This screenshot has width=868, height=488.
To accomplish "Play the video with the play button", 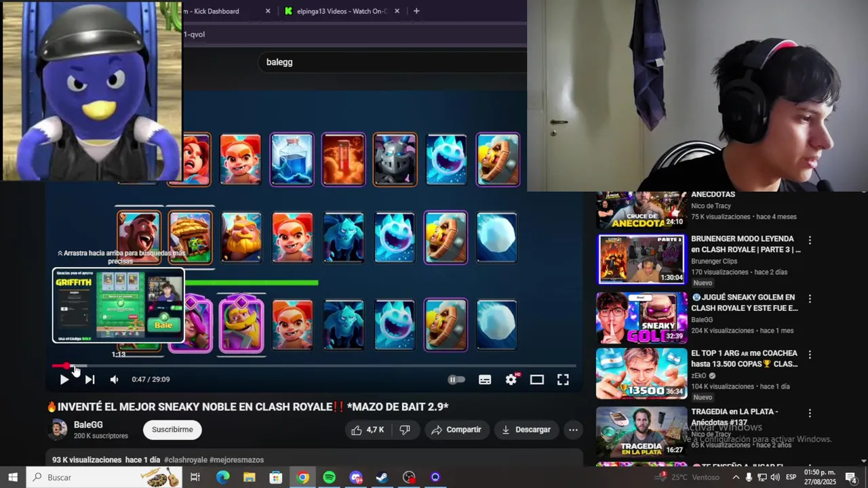I will [x=64, y=380].
